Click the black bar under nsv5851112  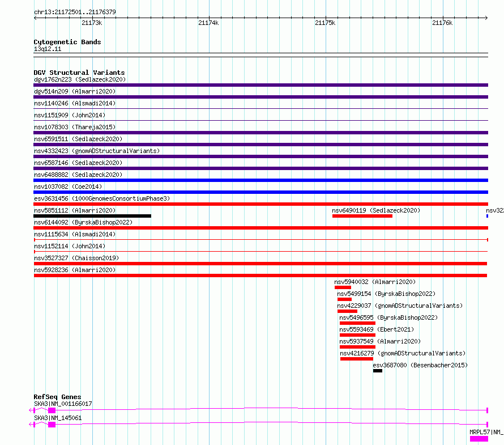pyautogui.click(x=92, y=216)
